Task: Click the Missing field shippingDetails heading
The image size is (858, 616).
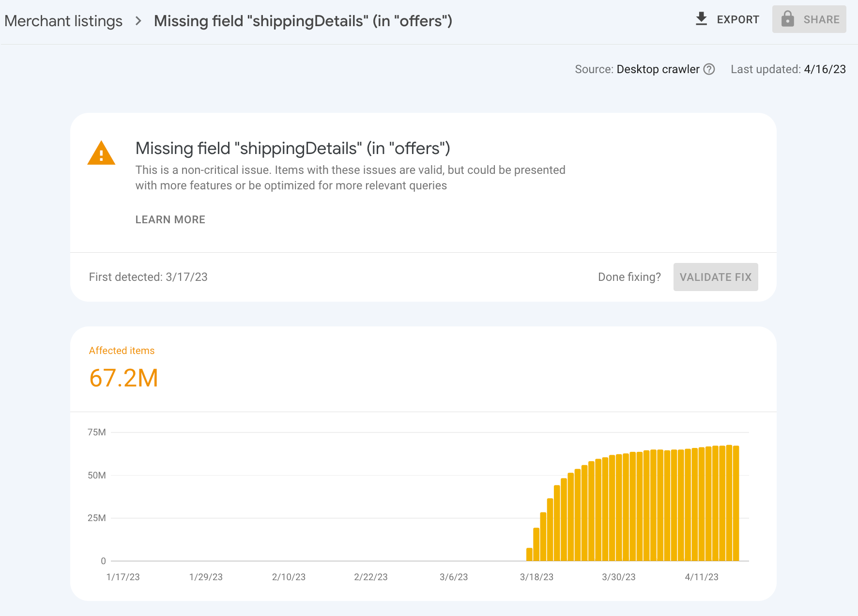Action: coord(292,148)
